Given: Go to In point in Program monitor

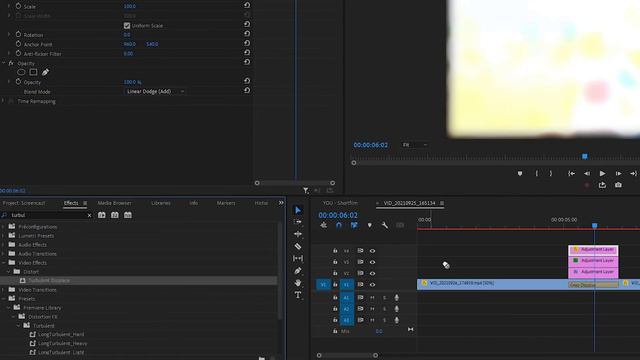Looking at the screenshot, I should coord(571,173).
